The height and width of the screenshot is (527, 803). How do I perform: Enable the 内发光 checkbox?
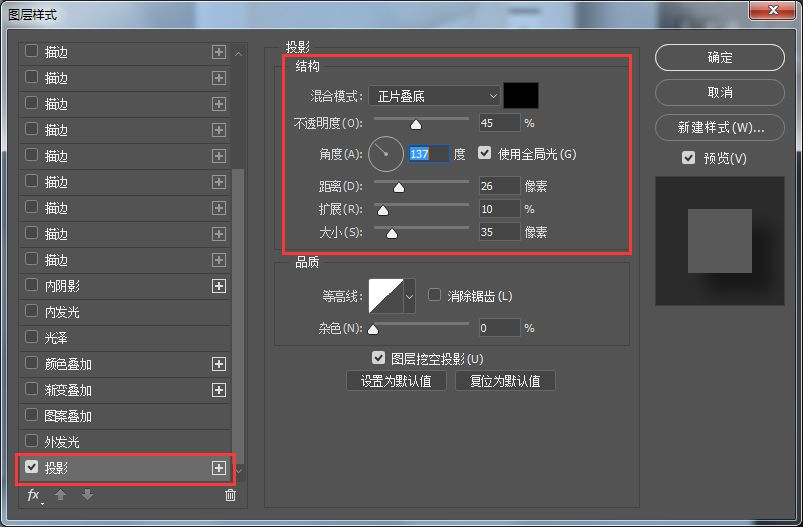tap(32, 311)
